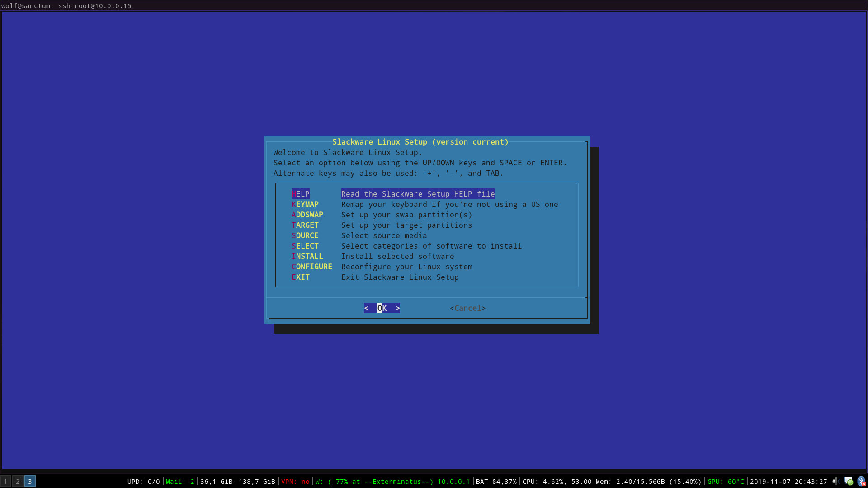Click the '36,1 GiB' disk status entry
The image size is (868, 488).
tap(217, 482)
